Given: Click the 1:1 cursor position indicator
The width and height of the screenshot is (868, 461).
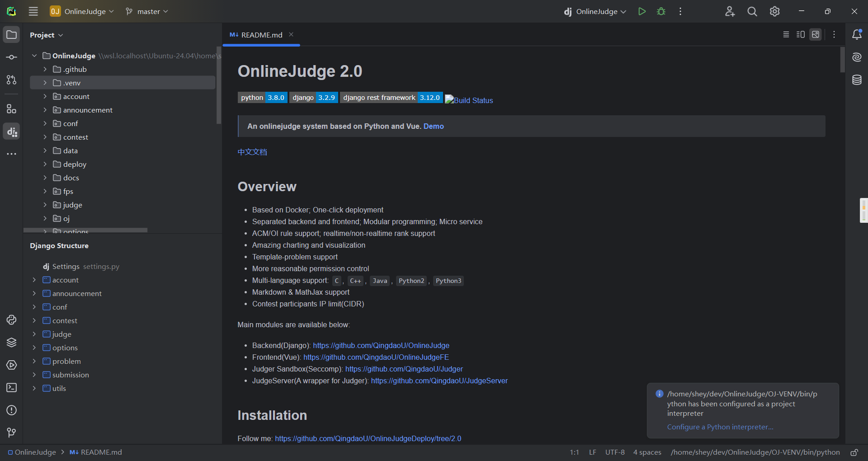Looking at the screenshot, I should tap(574, 452).
